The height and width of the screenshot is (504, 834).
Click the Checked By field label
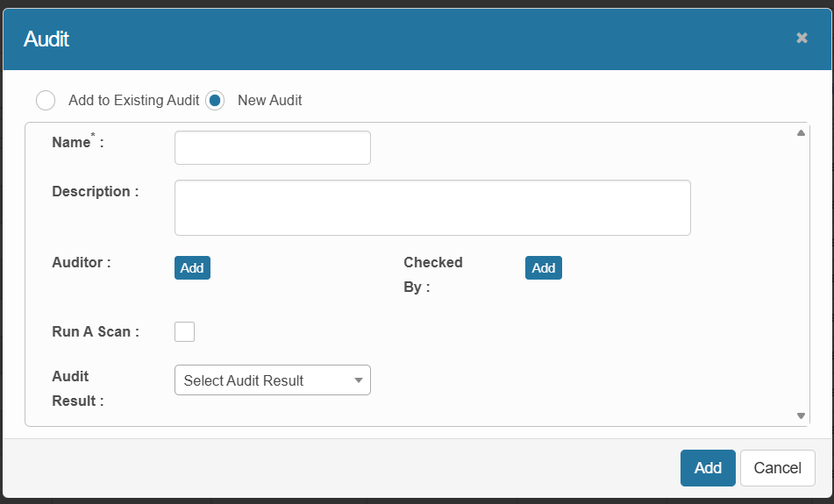[431, 273]
